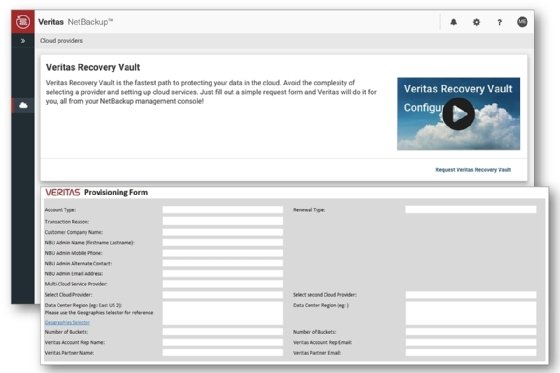Viewport: 560px width, 373px height.
Task: Click the Multi-Cloud Service Provider field
Action: [223, 284]
